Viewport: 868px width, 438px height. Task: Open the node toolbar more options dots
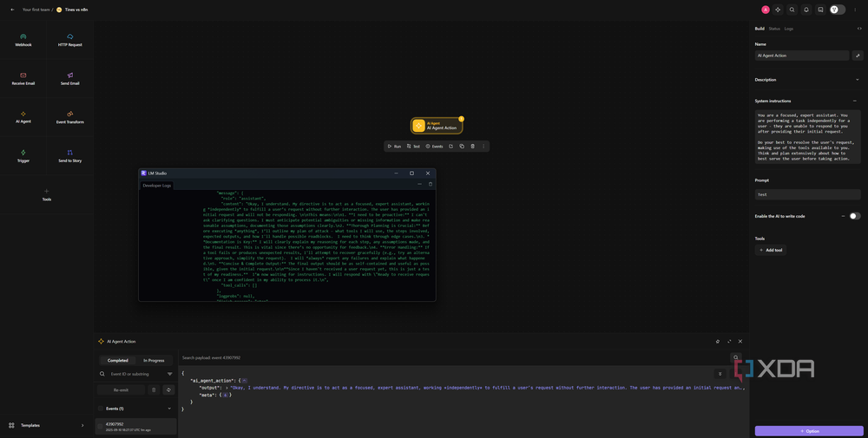point(483,146)
